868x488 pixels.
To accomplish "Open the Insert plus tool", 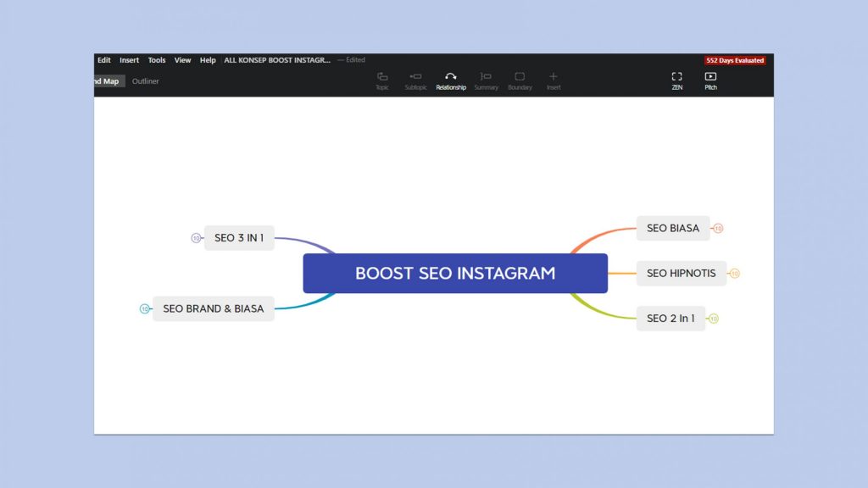I will [x=553, y=80].
